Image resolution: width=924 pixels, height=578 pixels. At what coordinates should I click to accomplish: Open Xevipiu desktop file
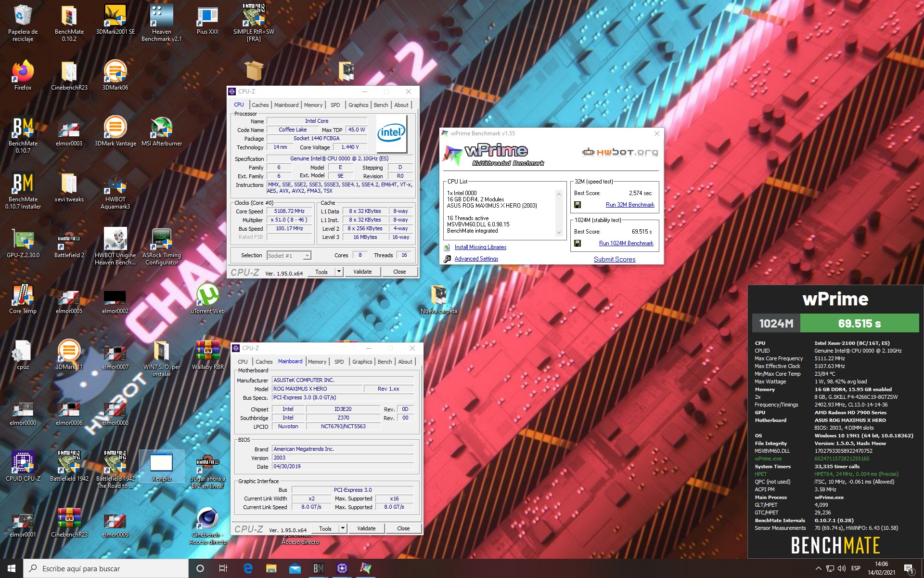tap(161, 466)
